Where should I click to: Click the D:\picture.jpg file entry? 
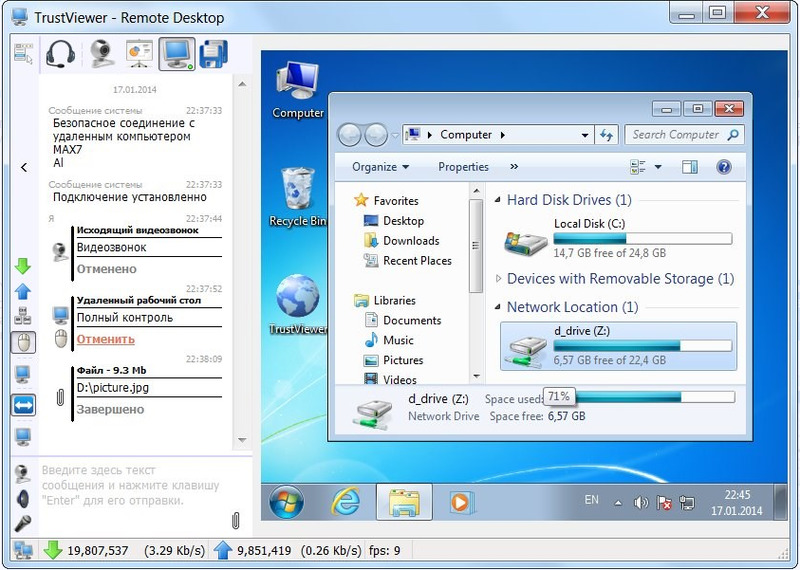[113, 387]
